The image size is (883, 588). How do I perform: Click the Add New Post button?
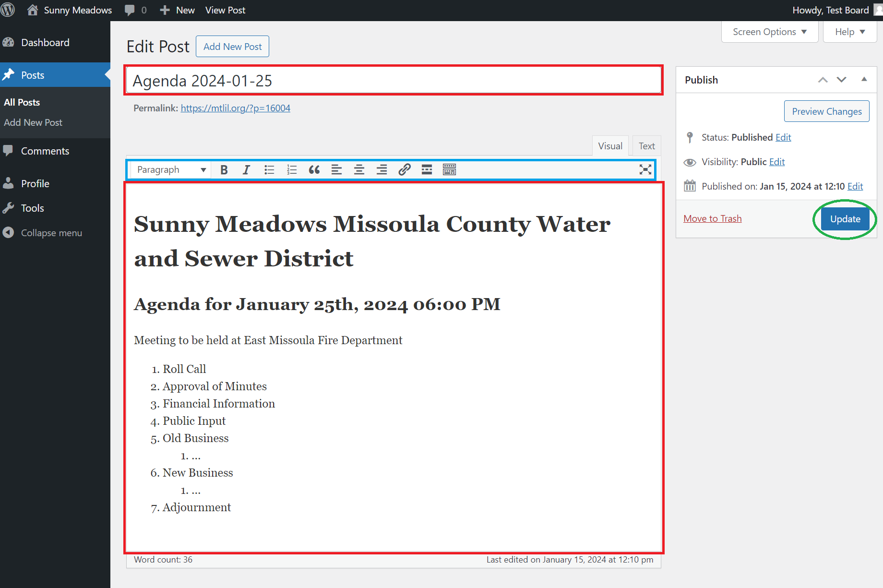(x=232, y=47)
